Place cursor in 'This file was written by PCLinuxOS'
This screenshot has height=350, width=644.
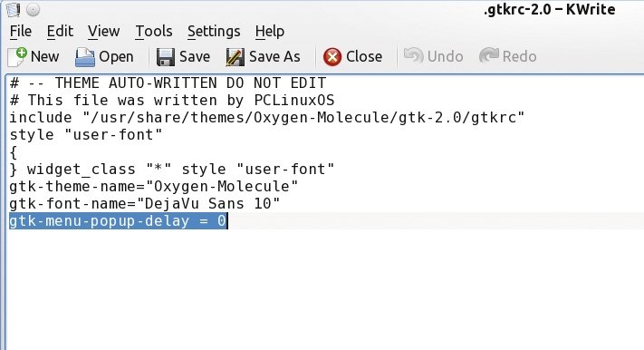click(172, 101)
